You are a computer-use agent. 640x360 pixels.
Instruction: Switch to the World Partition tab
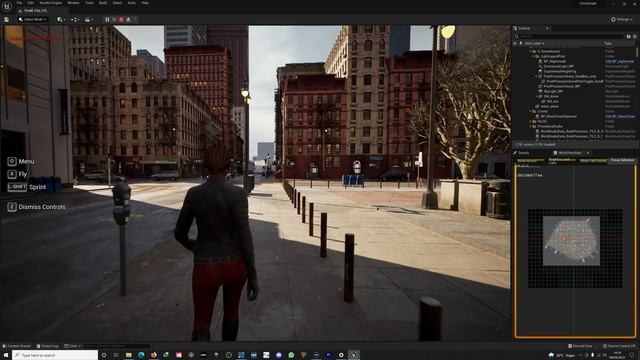(x=570, y=153)
